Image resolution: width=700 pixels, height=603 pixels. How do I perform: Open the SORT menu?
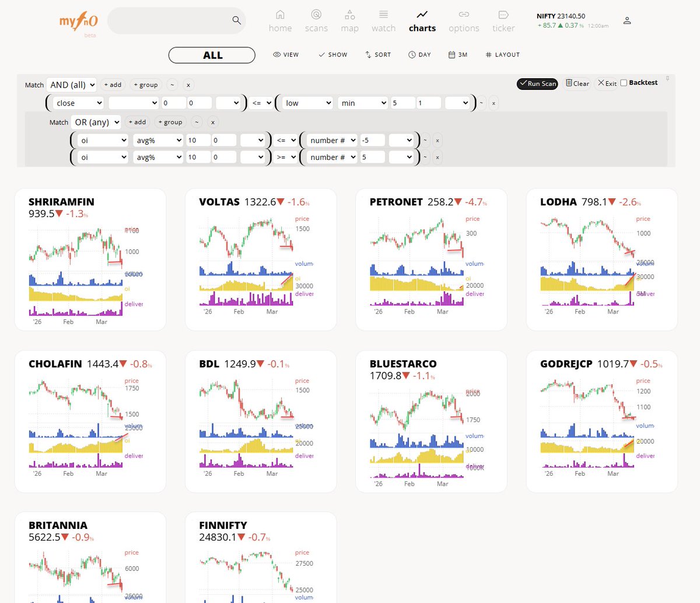(x=378, y=55)
